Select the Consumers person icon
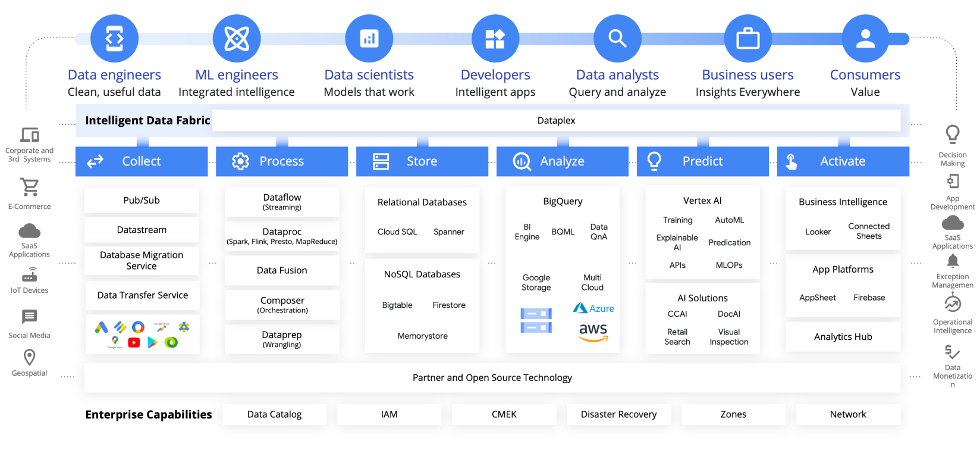Image resolution: width=980 pixels, height=450 pixels. point(865,39)
